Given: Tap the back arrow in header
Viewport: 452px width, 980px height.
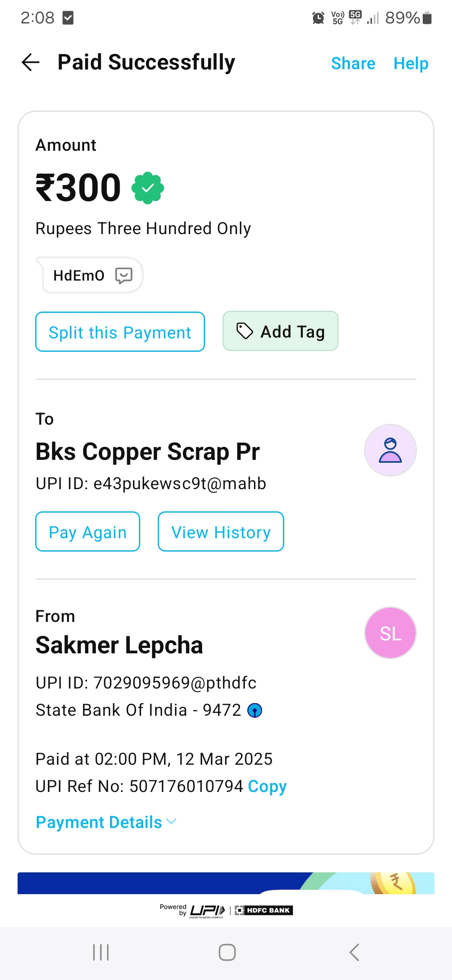Looking at the screenshot, I should tap(31, 62).
